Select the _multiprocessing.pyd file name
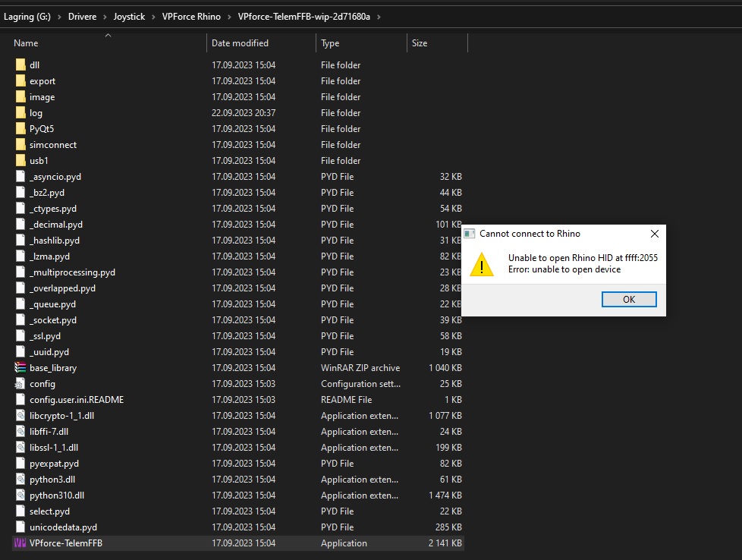Viewport: 742px width, 560px height. coord(72,272)
